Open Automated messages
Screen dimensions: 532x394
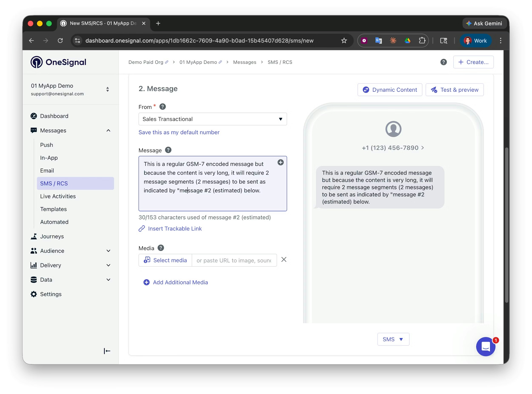pyautogui.click(x=54, y=222)
